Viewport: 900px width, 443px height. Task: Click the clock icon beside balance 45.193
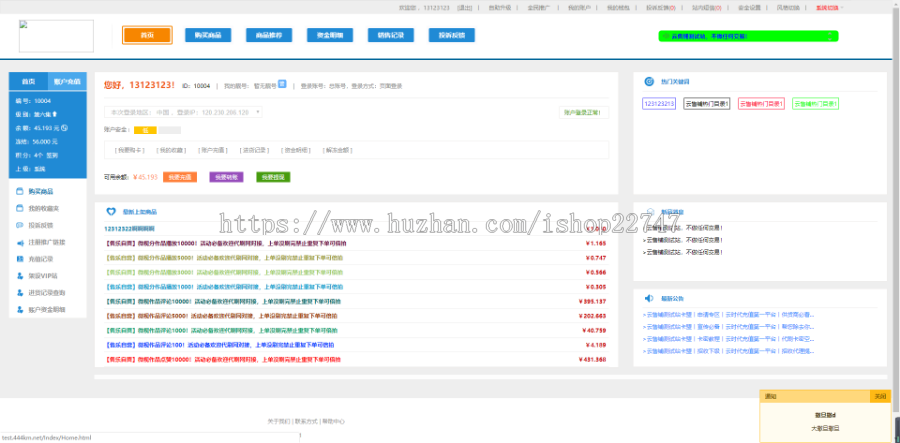65,127
